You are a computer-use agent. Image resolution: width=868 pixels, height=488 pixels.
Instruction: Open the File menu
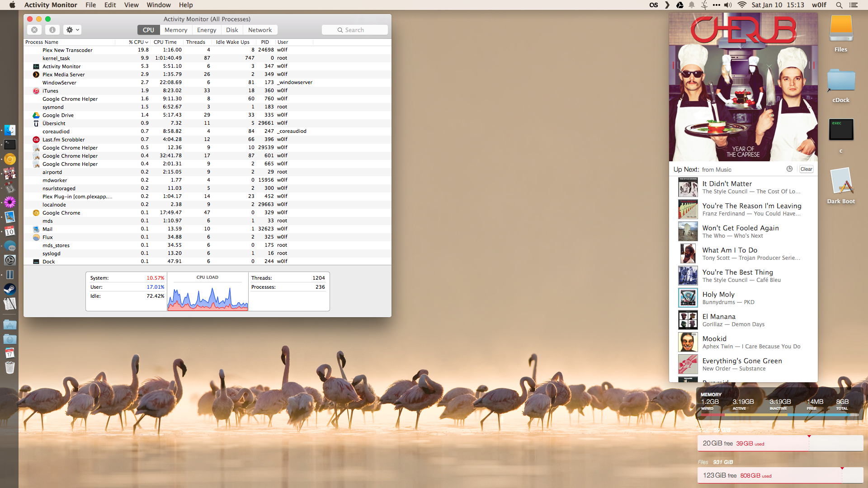(91, 5)
